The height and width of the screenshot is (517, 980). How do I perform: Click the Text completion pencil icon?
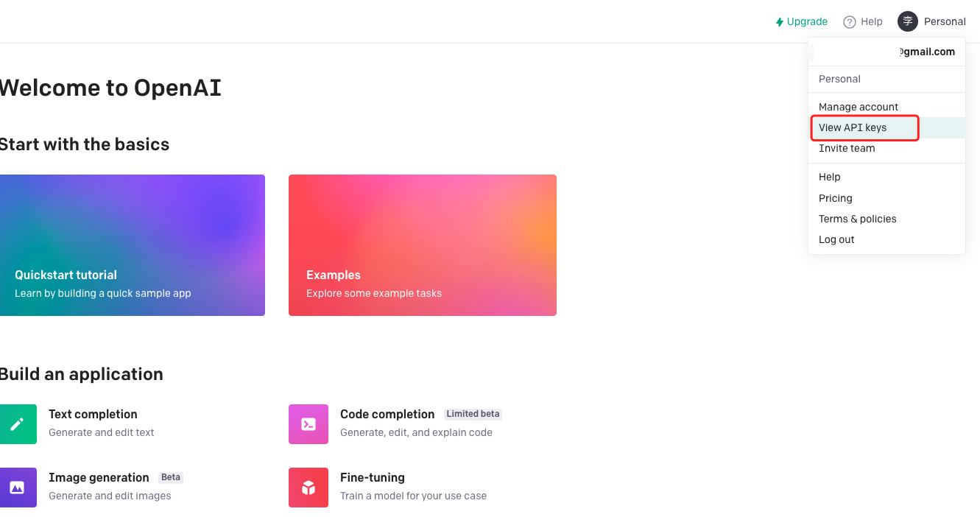point(17,424)
